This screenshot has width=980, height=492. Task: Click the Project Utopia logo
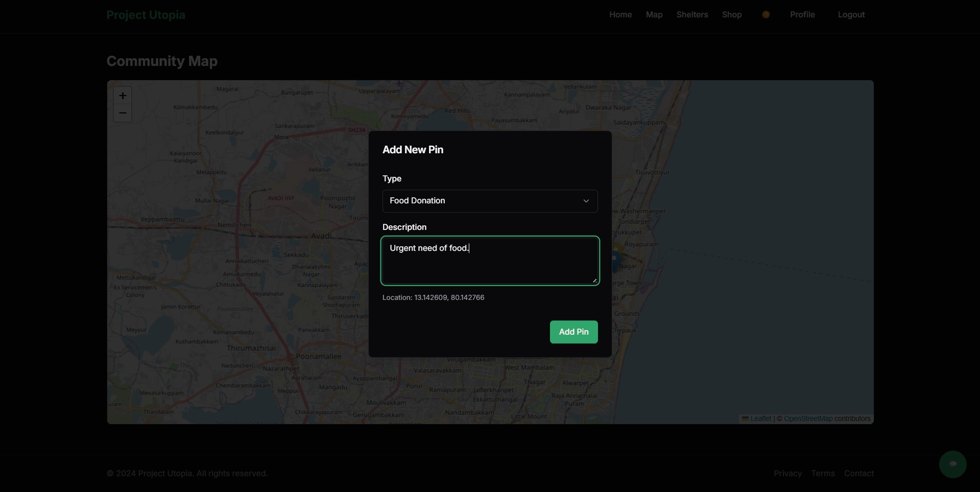pos(146,15)
